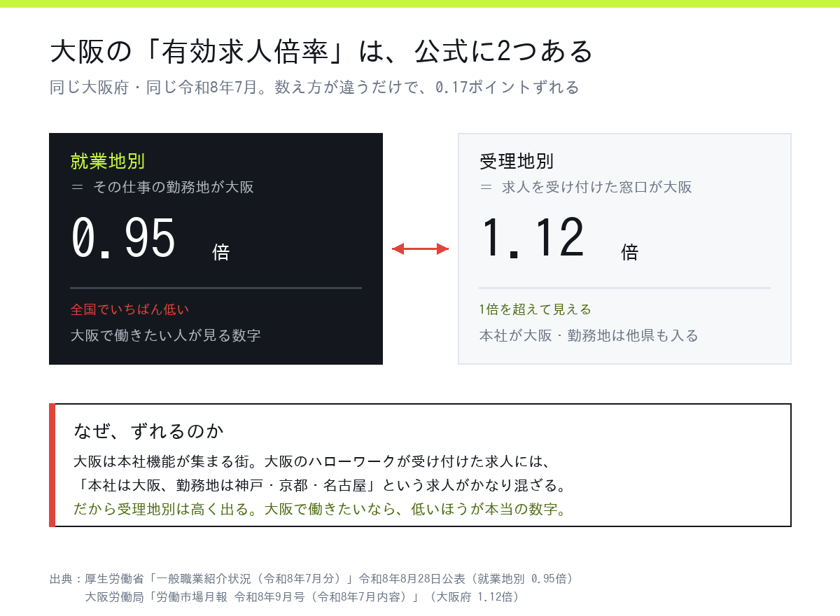
Task: Click the headline 大阪の「有効求人倍率」は、公式に2つある
Action: tap(322, 52)
